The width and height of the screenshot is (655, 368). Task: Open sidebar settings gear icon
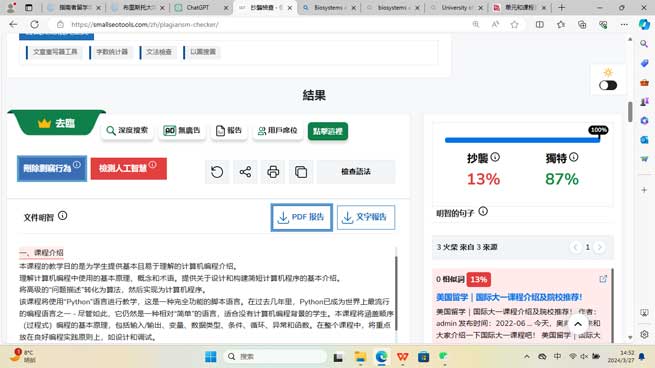(644, 334)
